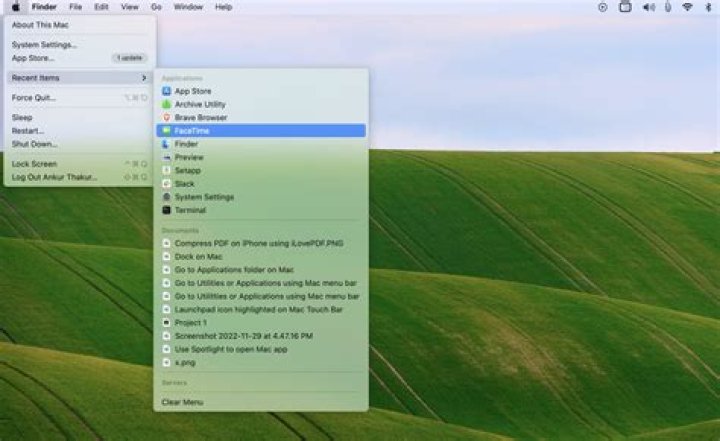The image size is (720, 441).
Task: Click the Terminal black icon
Action: pyautogui.click(x=167, y=210)
